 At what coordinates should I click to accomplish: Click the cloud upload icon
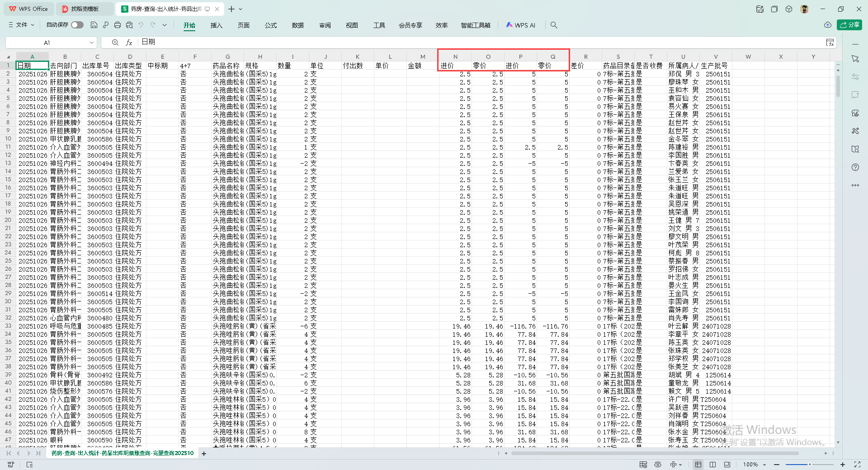click(827, 25)
